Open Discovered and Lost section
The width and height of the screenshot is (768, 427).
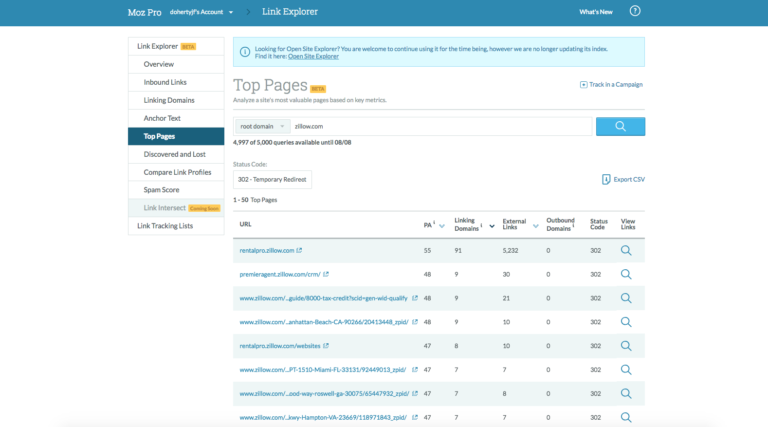(x=176, y=154)
